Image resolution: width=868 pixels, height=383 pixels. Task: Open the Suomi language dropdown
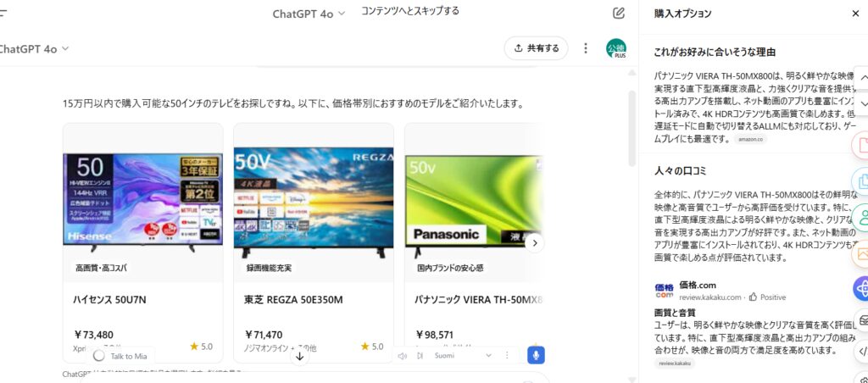(x=463, y=355)
